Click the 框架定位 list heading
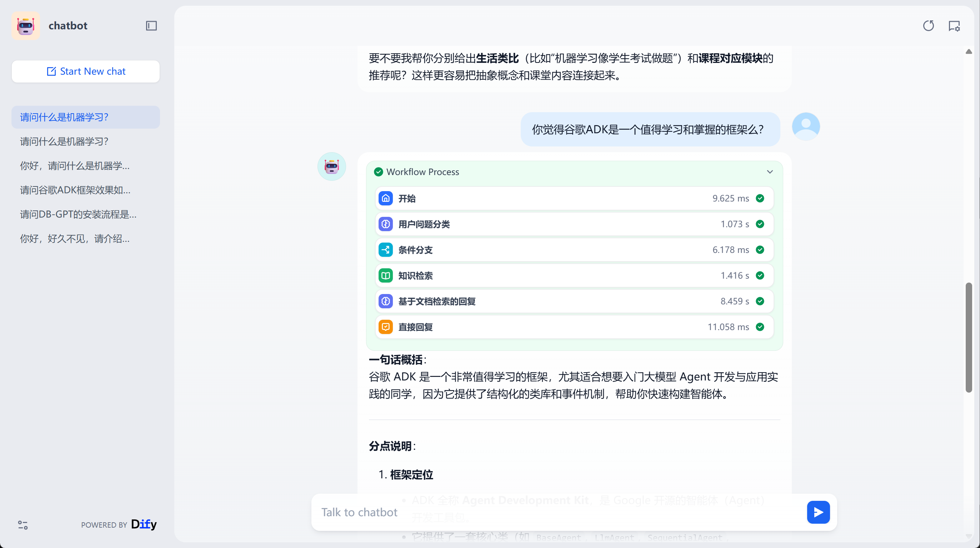 pyautogui.click(x=412, y=475)
